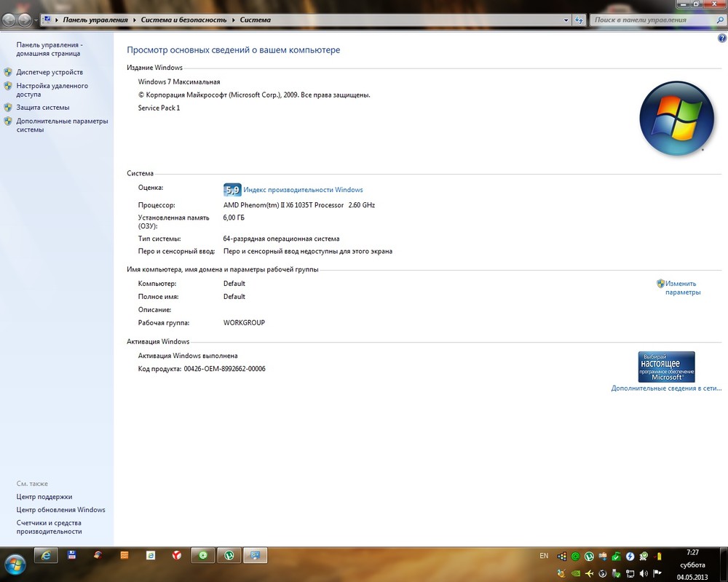Open the blue floppy disk taskbar icon

click(x=72, y=555)
